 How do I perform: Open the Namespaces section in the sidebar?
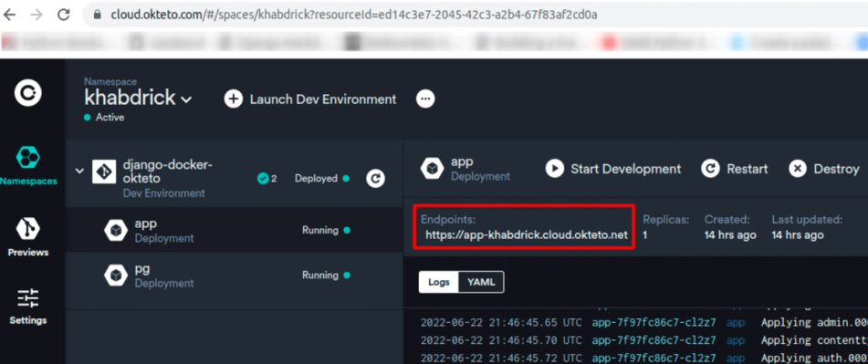[x=27, y=165]
